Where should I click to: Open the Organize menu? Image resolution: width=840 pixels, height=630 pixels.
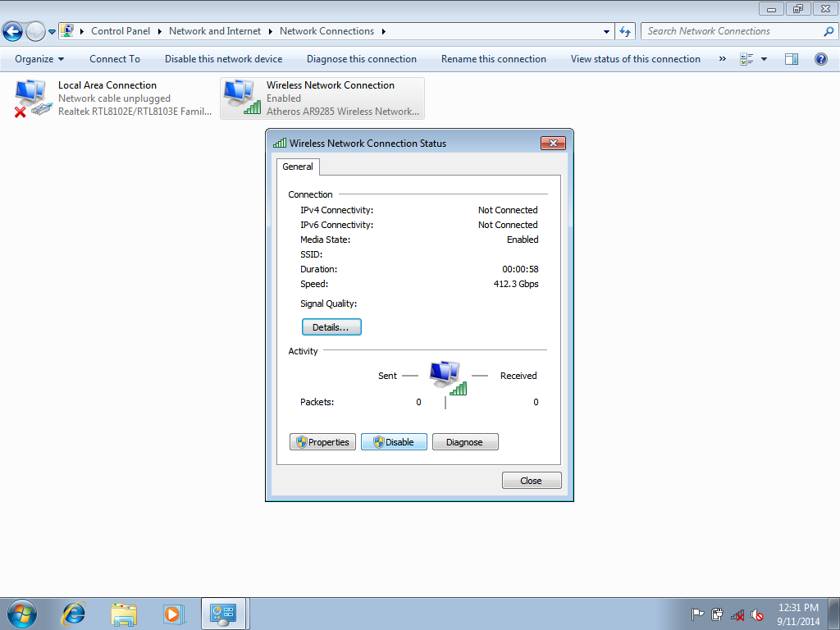pyautogui.click(x=39, y=59)
